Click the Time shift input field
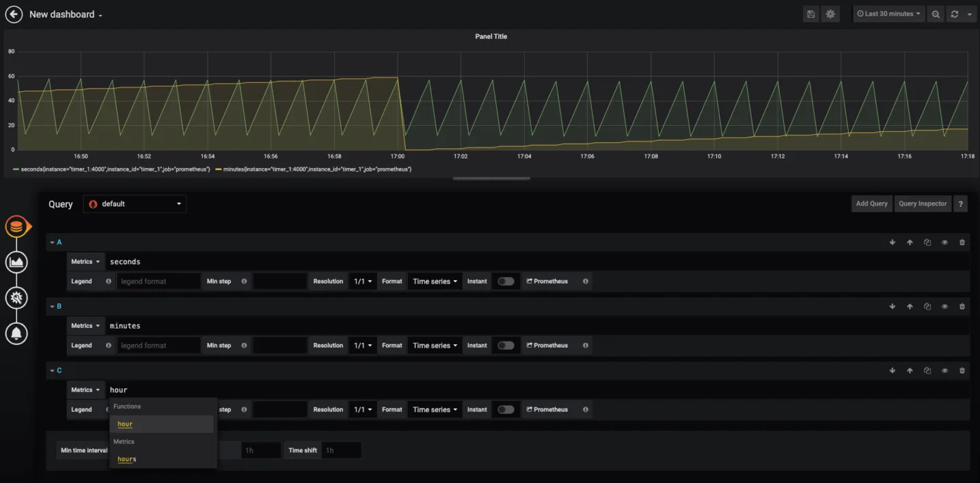The image size is (980, 483). tap(341, 450)
